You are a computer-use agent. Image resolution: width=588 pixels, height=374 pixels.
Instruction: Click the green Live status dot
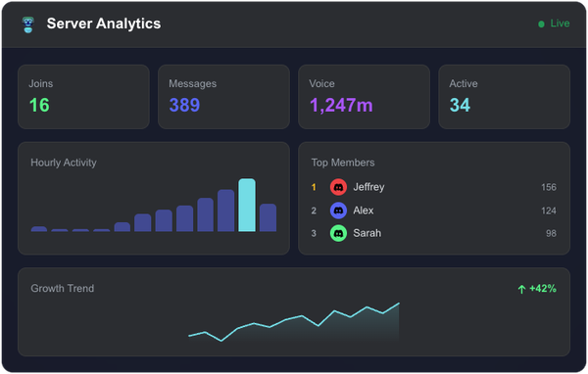tap(541, 23)
